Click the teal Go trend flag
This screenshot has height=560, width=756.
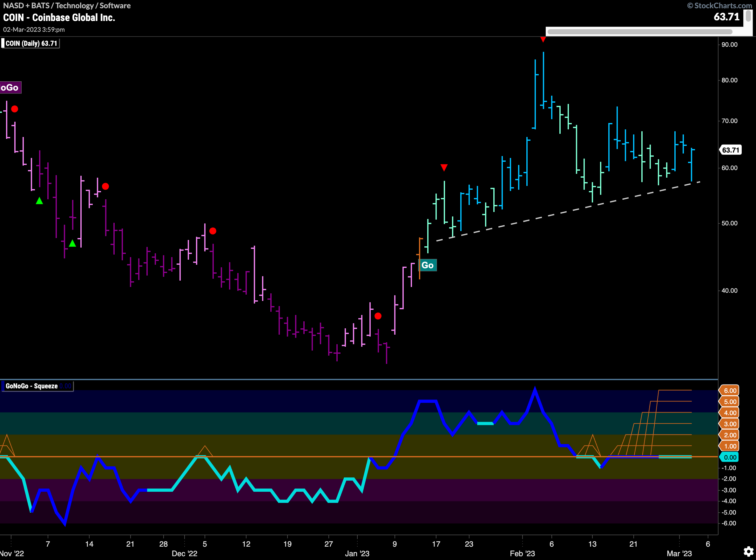click(428, 265)
